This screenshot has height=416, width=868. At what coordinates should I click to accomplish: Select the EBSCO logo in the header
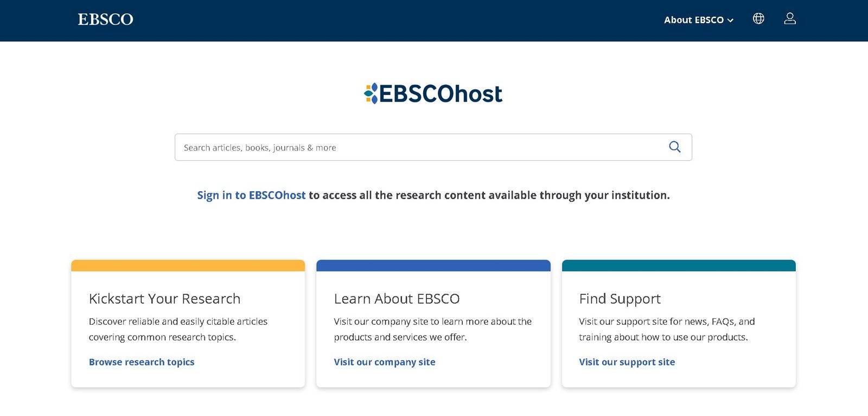pos(105,20)
